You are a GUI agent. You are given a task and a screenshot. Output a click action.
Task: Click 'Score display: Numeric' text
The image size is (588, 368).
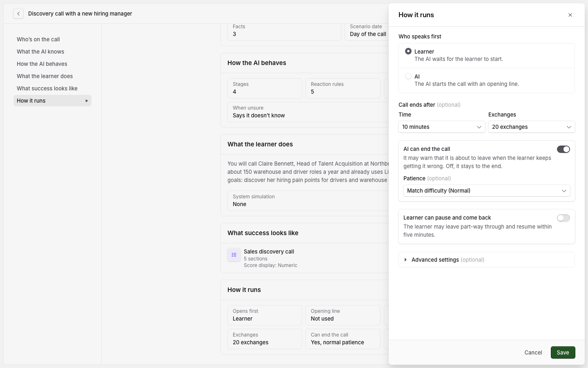[270, 265]
